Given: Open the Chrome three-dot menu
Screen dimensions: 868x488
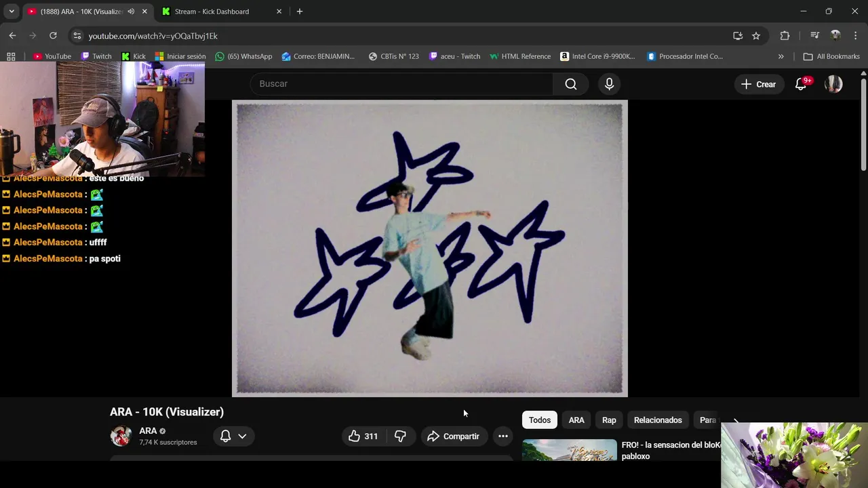Looking at the screenshot, I should pyautogui.click(x=856, y=36).
